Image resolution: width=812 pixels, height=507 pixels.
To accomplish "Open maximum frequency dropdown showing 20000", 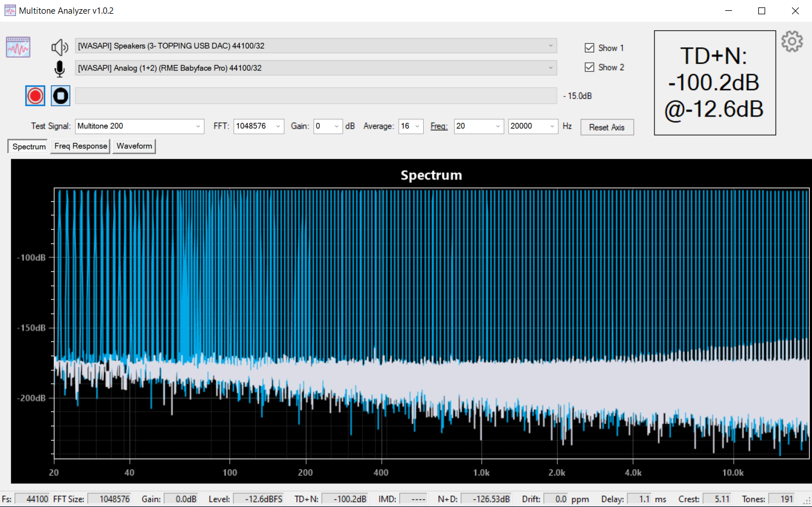I will click(x=533, y=126).
